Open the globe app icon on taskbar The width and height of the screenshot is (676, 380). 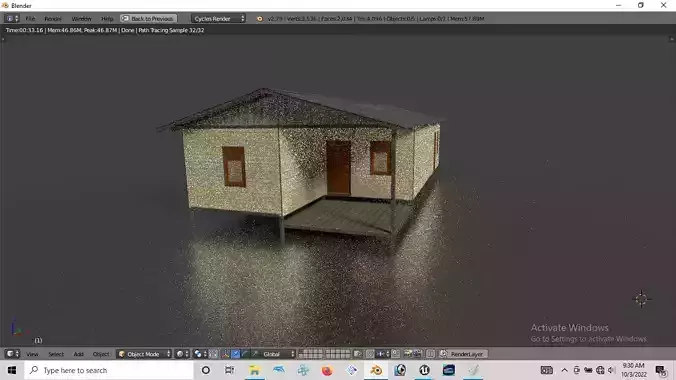point(400,370)
